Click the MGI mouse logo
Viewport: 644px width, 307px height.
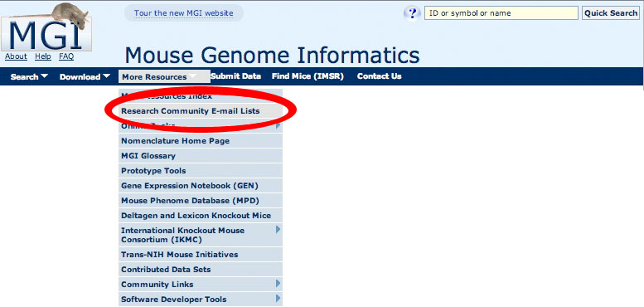(46, 27)
